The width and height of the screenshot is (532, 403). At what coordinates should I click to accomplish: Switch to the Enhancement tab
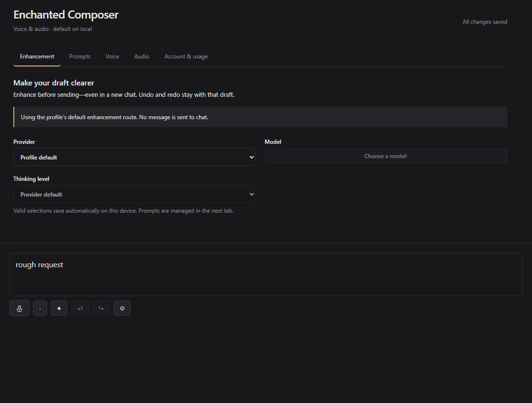click(x=37, y=56)
